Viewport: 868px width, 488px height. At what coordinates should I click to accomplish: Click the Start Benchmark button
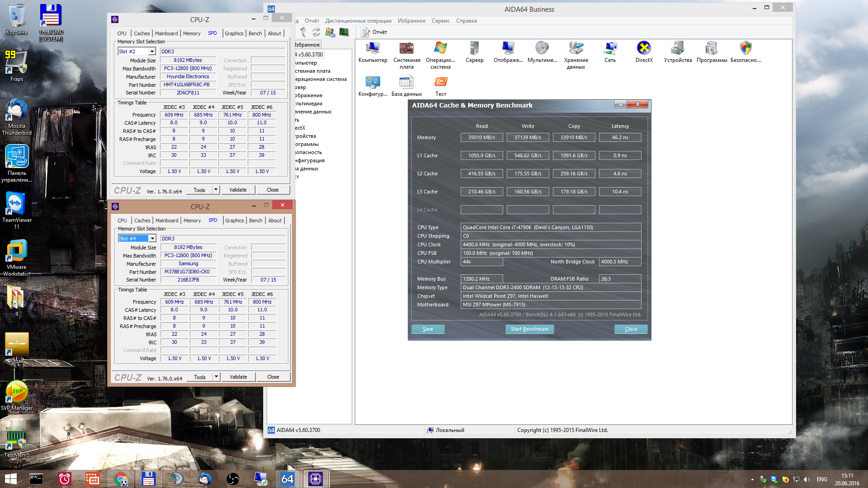529,329
